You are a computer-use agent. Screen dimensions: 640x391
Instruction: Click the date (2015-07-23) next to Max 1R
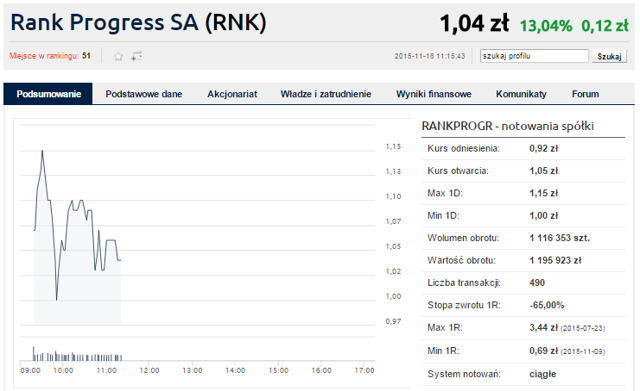click(x=583, y=329)
